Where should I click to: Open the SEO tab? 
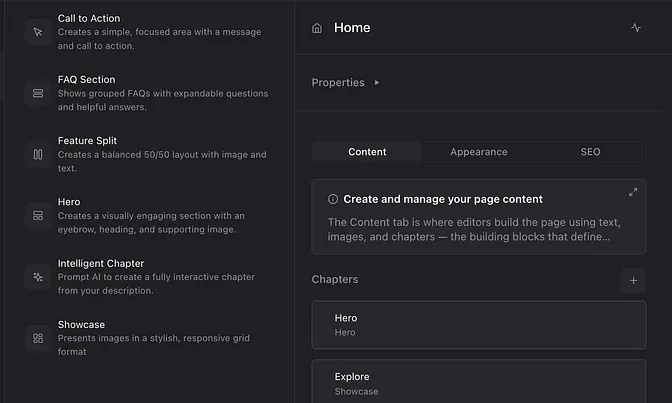click(590, 152)
